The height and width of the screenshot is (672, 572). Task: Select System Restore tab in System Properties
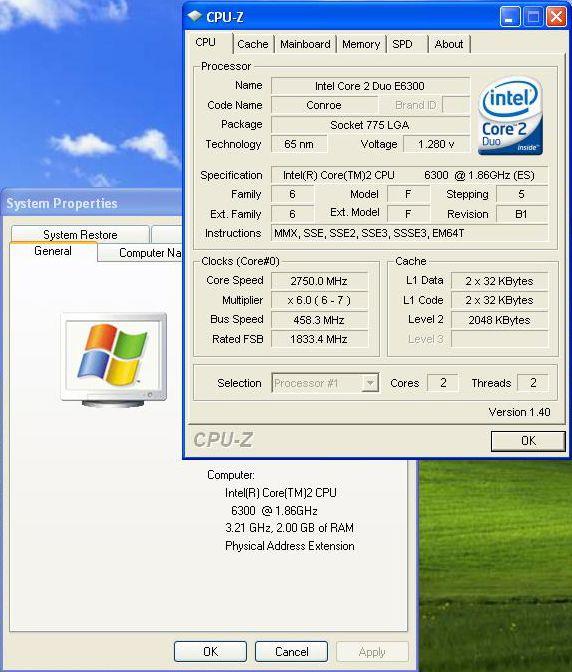click(80, 234)
